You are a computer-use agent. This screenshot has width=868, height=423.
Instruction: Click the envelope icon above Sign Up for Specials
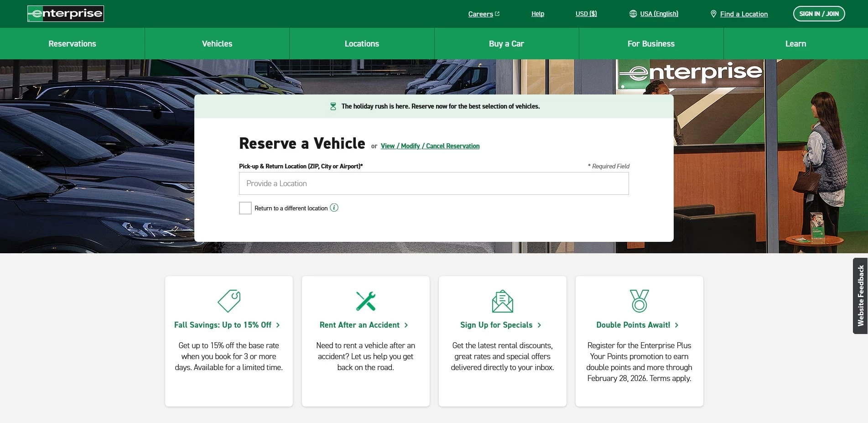click(x=502, y=301)
